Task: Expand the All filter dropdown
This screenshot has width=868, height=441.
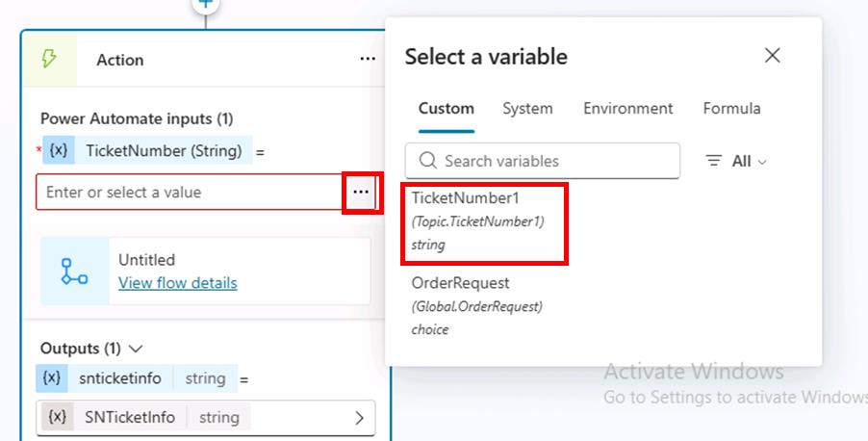Action: tap(750, 161)
